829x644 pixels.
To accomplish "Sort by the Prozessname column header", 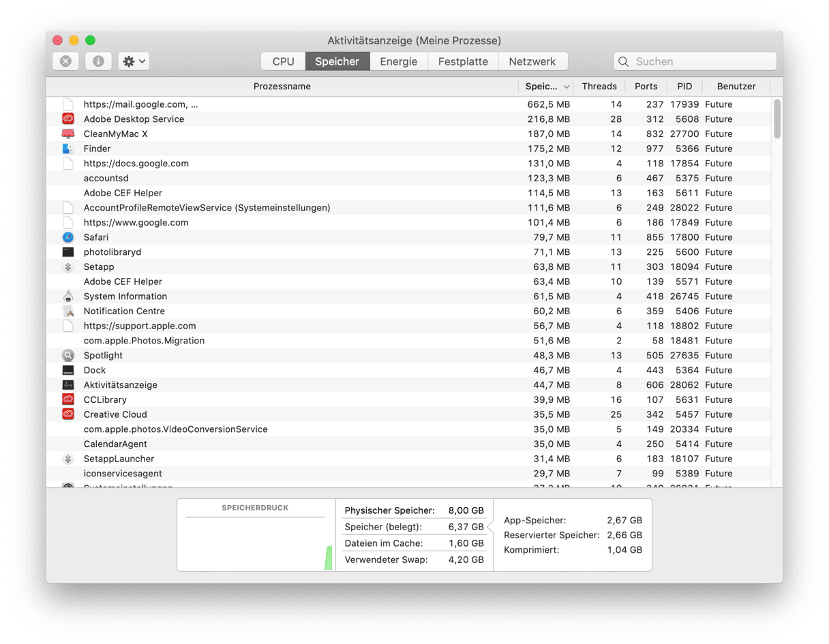I will (x=282, y=87).
